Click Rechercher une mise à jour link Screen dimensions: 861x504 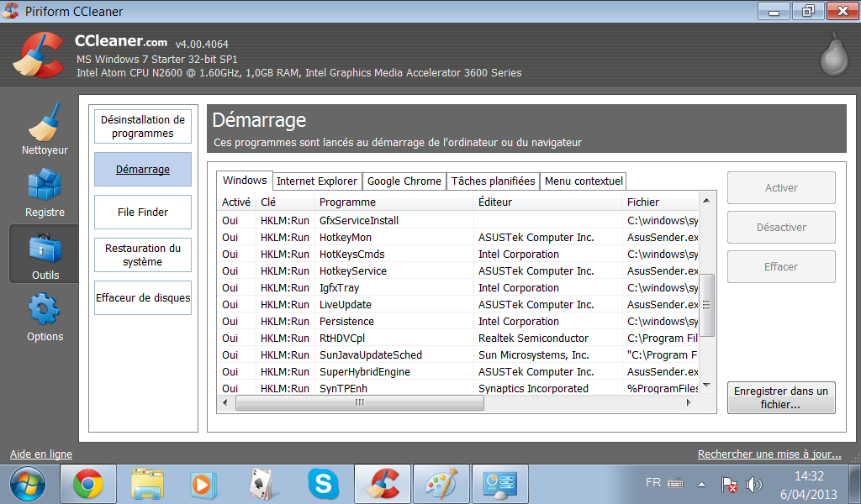[769, 454]
